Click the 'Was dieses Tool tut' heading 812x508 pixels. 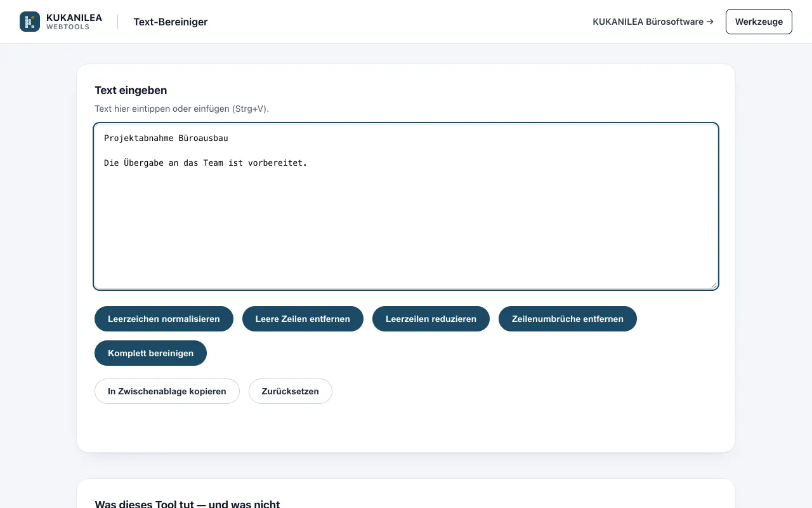(187, 504)
